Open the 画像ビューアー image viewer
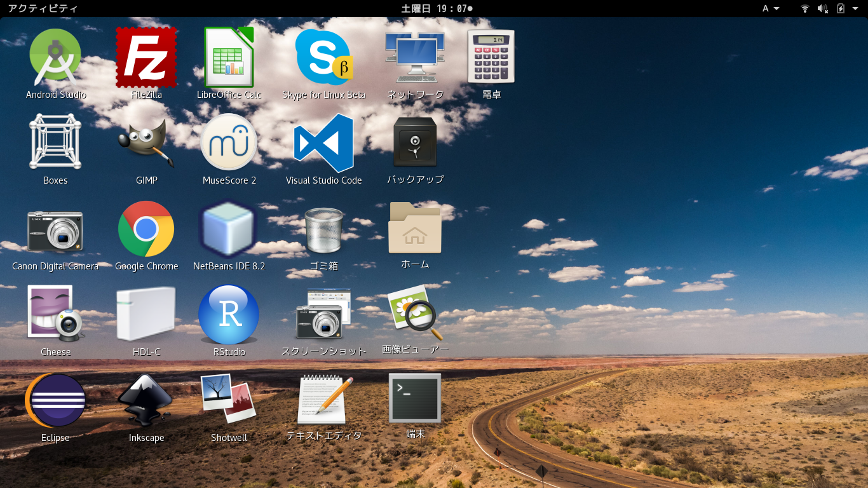 pyautogui.click(x=415, y=313)
